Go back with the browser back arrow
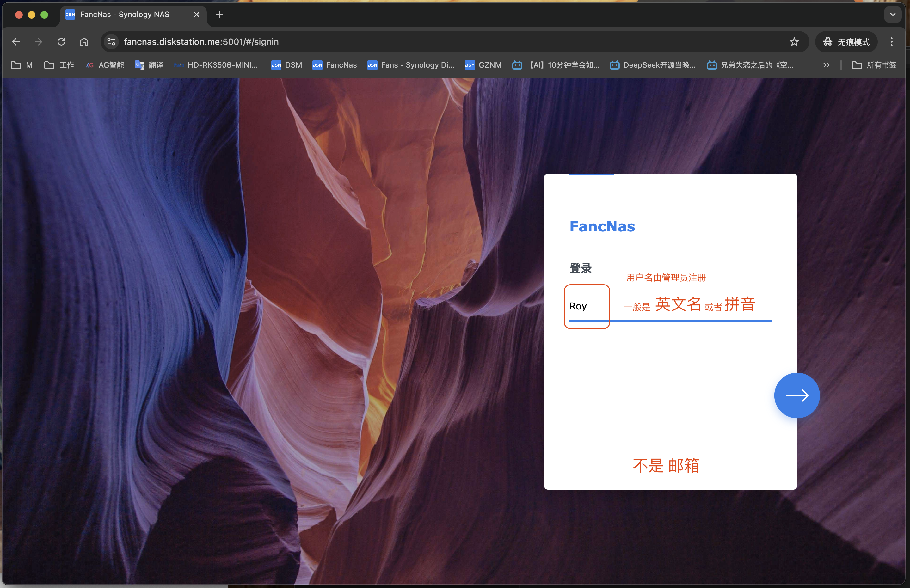The height and width of the screenshot is (588, 910). pos(16,42)
